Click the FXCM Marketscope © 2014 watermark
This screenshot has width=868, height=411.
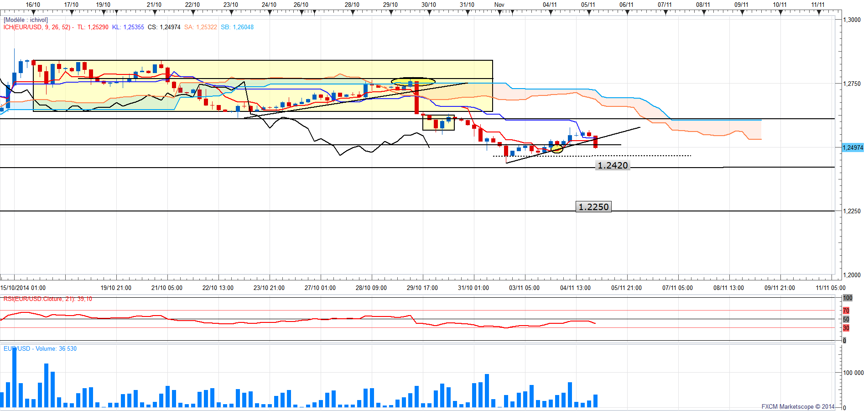[x=798, y=406]
